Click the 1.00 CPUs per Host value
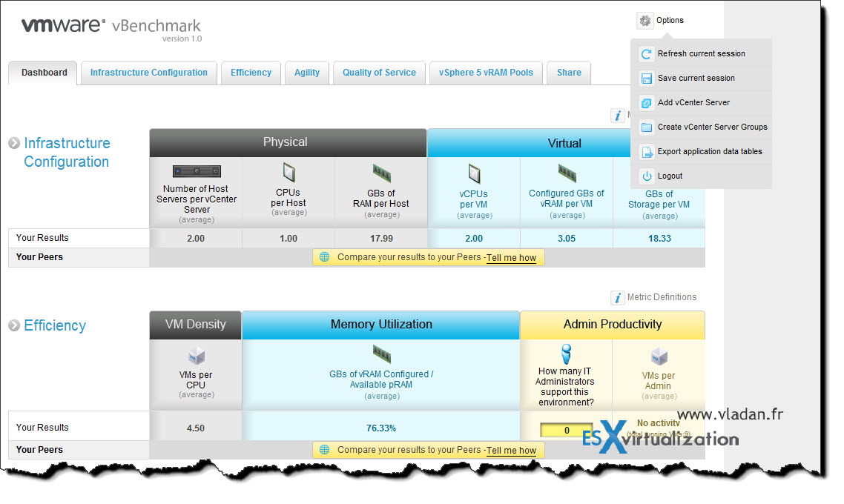This screenshot has width=844, height=504. pyautogui.click(x=288, y=238)
